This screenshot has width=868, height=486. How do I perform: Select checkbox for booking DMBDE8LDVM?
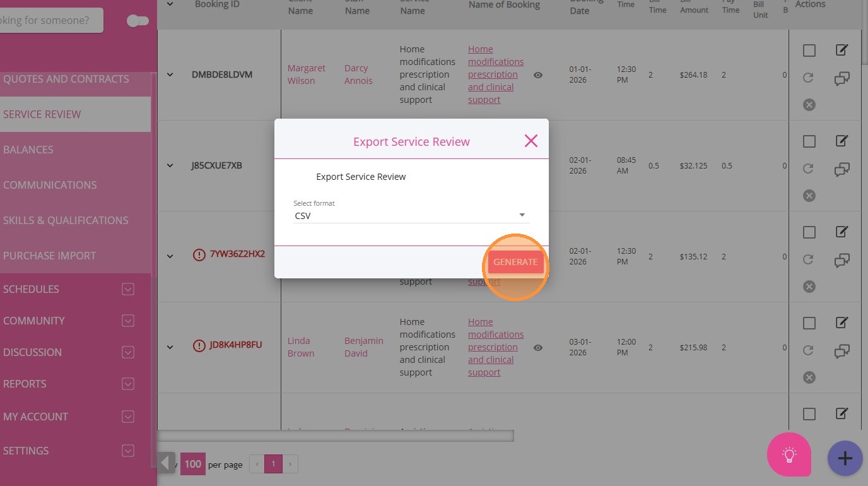click(x=809, y=50)
